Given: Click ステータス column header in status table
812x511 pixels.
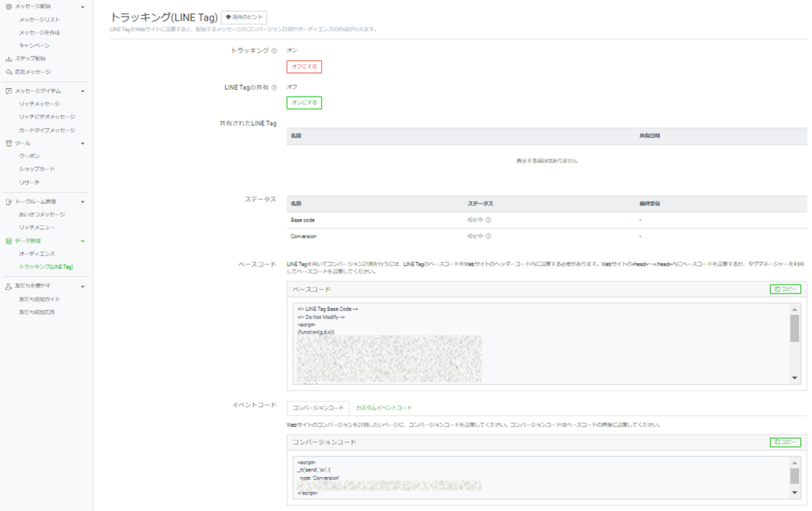Looking at the screenshot, I should coord(480,204).
